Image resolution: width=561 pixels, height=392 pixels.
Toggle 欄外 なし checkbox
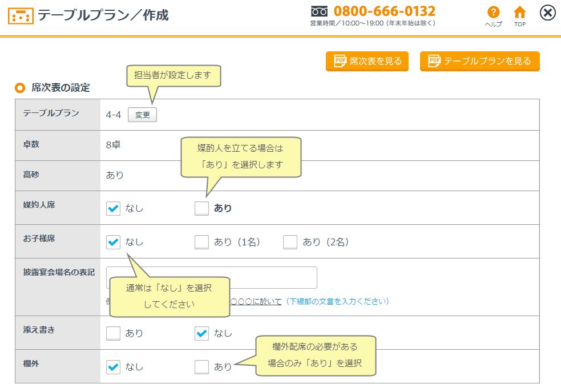(x=113, y=367)
